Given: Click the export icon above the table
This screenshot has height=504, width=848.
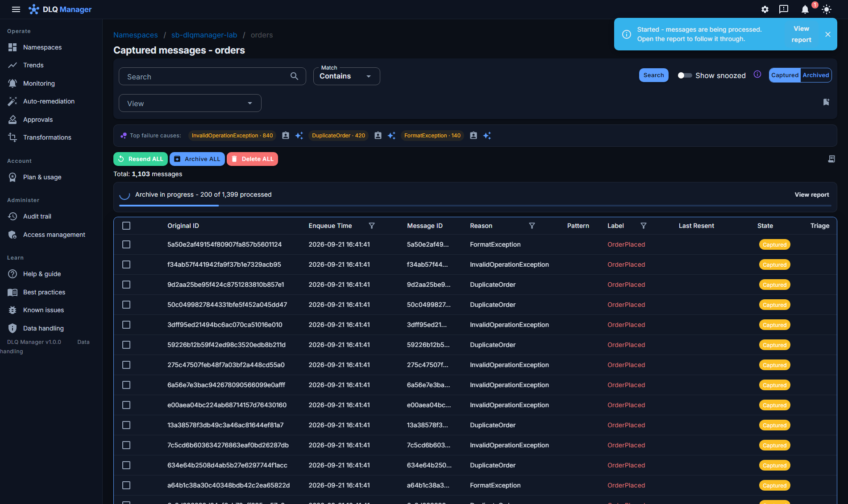Looking at the screenshot, I should tap(831, 159).
